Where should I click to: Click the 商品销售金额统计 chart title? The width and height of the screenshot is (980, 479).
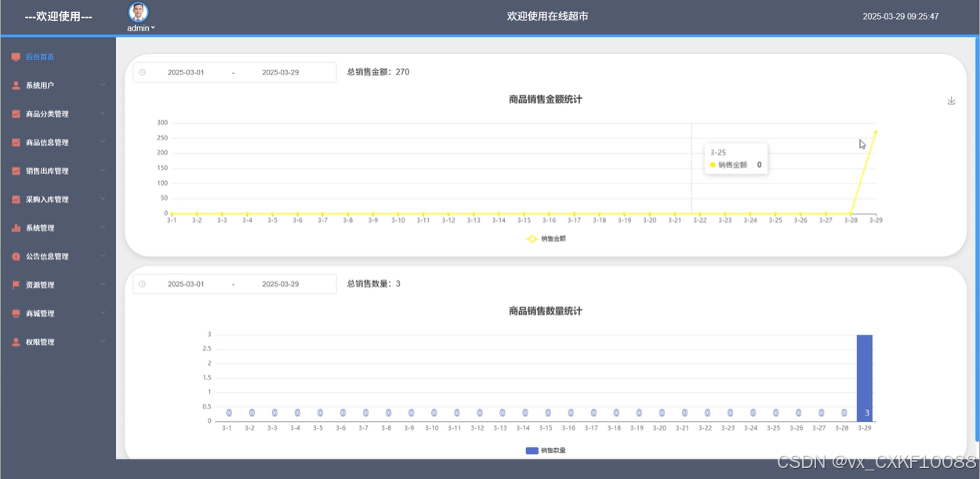[x=546, y=100]
